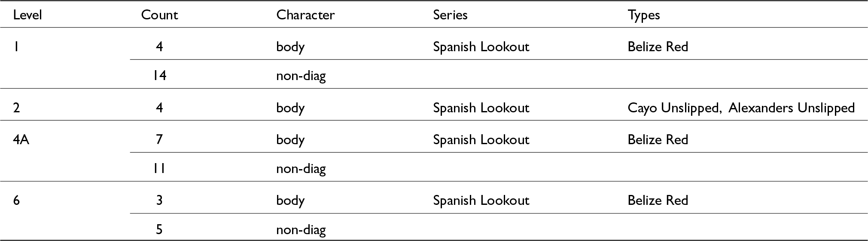Select the count cell showing 5
The width and height of the screenshot is (868, 241).
coord(159,229)
